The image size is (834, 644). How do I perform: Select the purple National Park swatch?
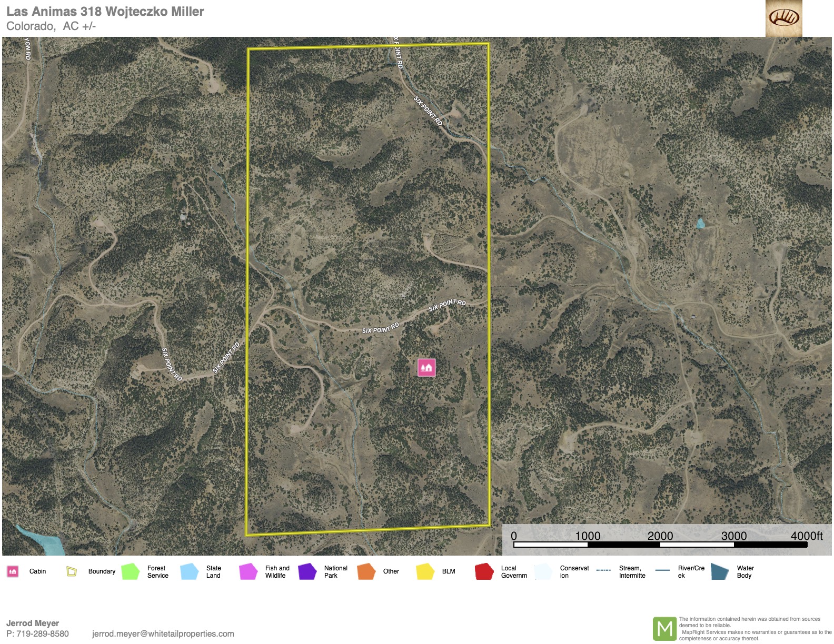point(307,571)
